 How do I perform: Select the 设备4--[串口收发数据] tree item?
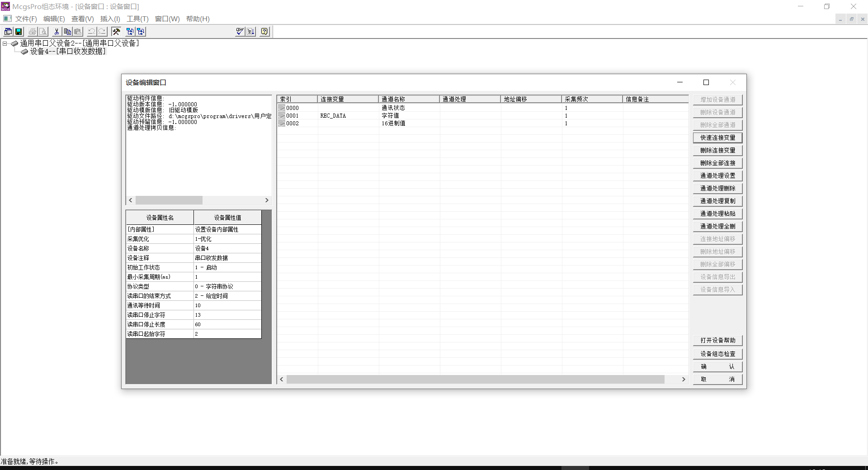pos(68,52)
